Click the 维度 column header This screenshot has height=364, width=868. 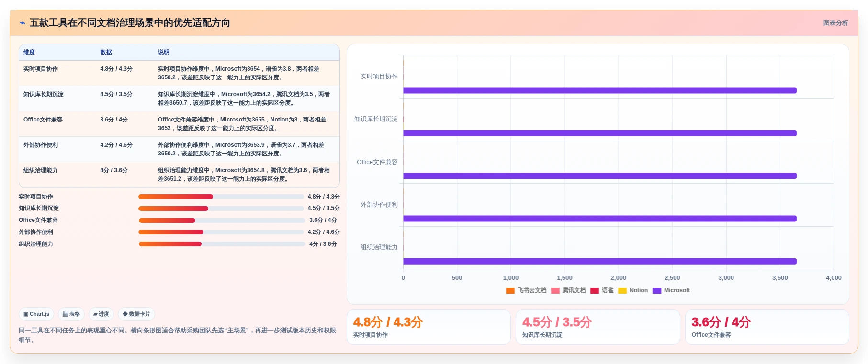pos(29,53)
